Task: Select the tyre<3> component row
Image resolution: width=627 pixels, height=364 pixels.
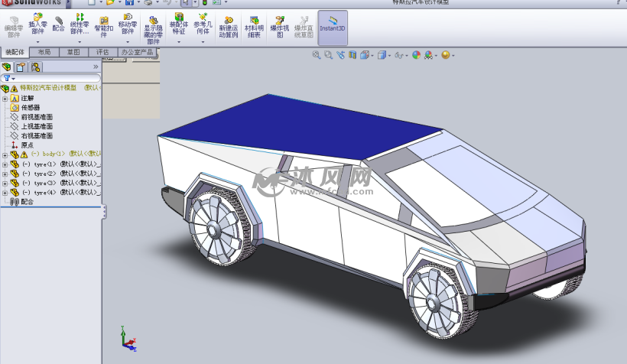Action: pos(55,184)
